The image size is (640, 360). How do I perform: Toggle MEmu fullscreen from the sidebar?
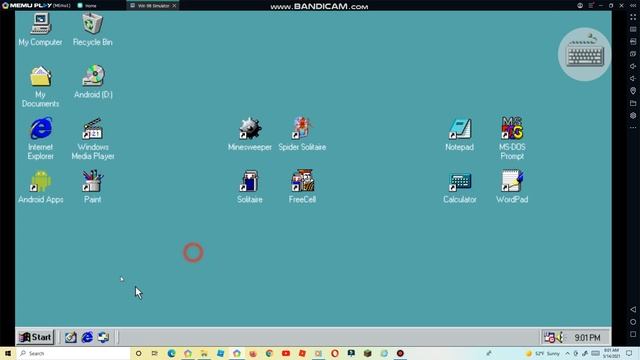pos(633,17)
